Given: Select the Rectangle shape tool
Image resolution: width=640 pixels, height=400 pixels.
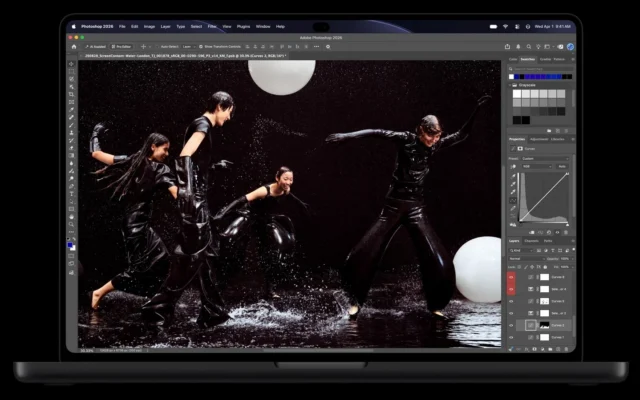Looking at the screenshot, I should click(71, 209).
